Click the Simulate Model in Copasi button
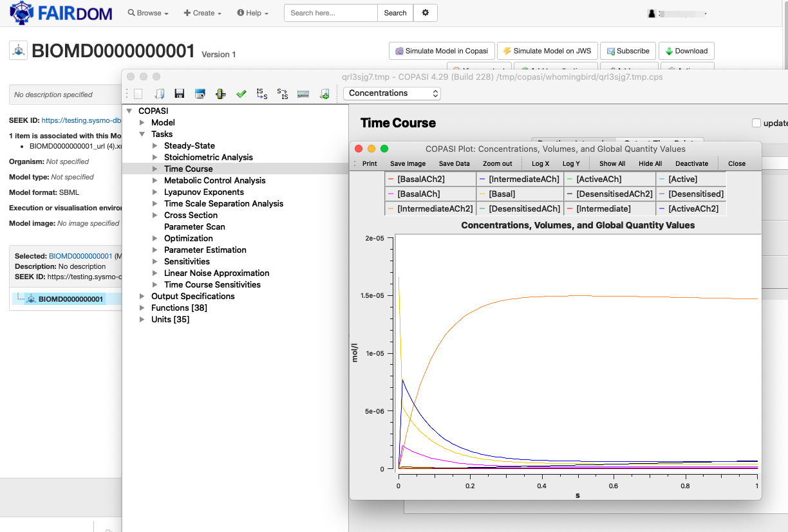This screenshot has width=788, height=532. (442, 50)
